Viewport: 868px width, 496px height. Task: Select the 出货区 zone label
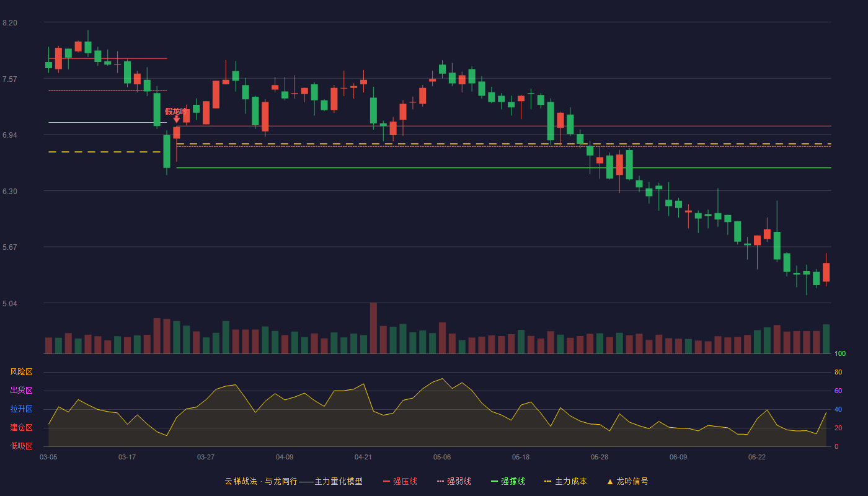(21, 391)
